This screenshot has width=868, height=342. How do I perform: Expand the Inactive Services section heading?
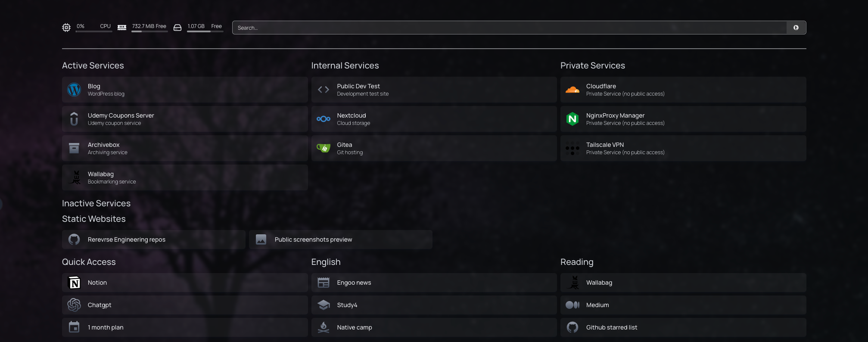[x=96, y=203]
